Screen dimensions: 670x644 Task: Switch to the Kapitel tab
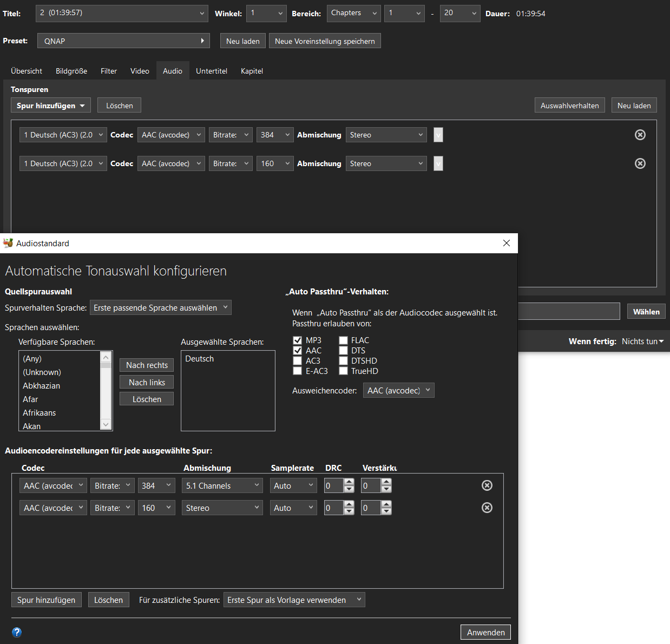click(x=252, y=71)
